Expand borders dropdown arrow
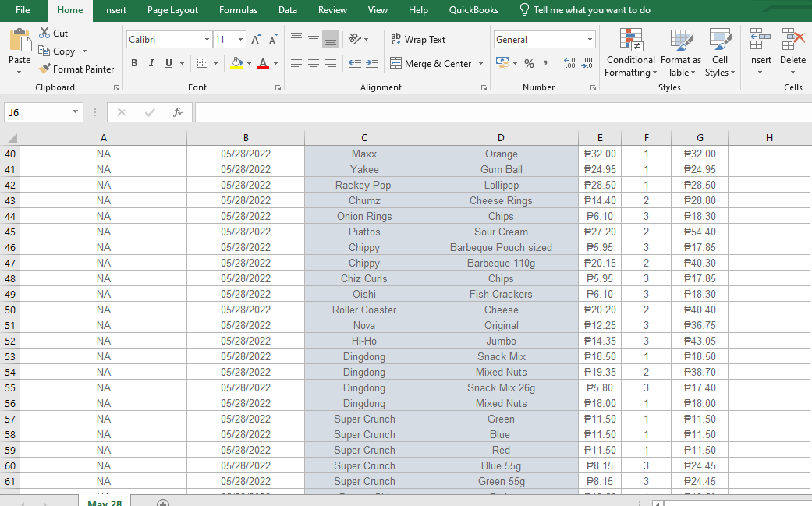This screenshot has width=812, height=506. coord(215,64)
